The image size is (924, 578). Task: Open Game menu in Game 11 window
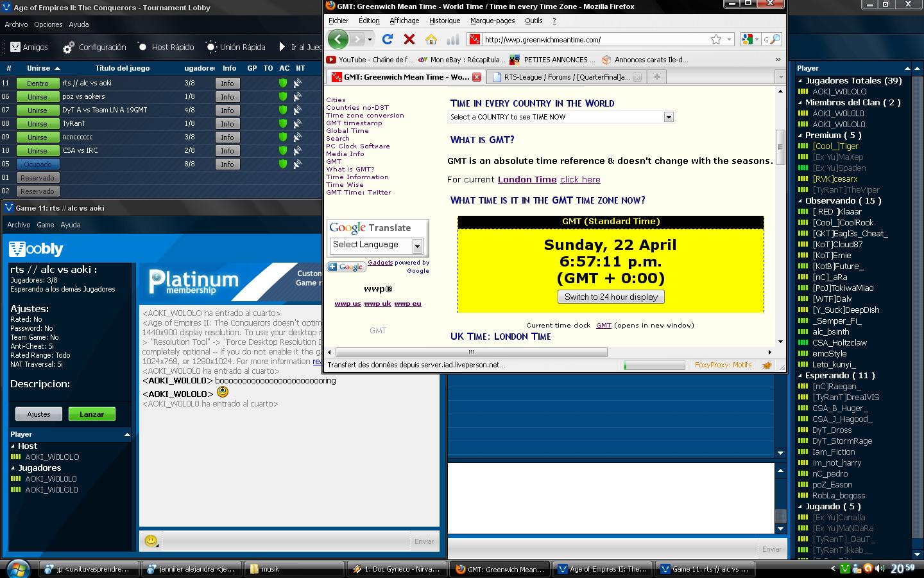tap(45, 225)
